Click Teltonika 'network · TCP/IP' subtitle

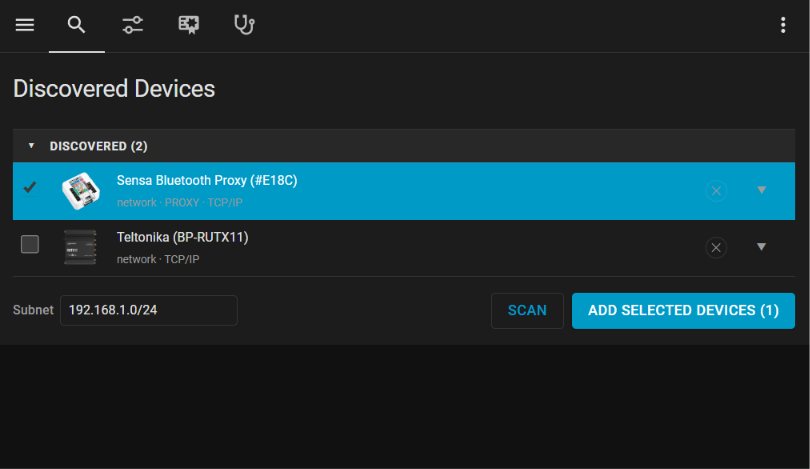pyautogui.click(x=158, y=259)
